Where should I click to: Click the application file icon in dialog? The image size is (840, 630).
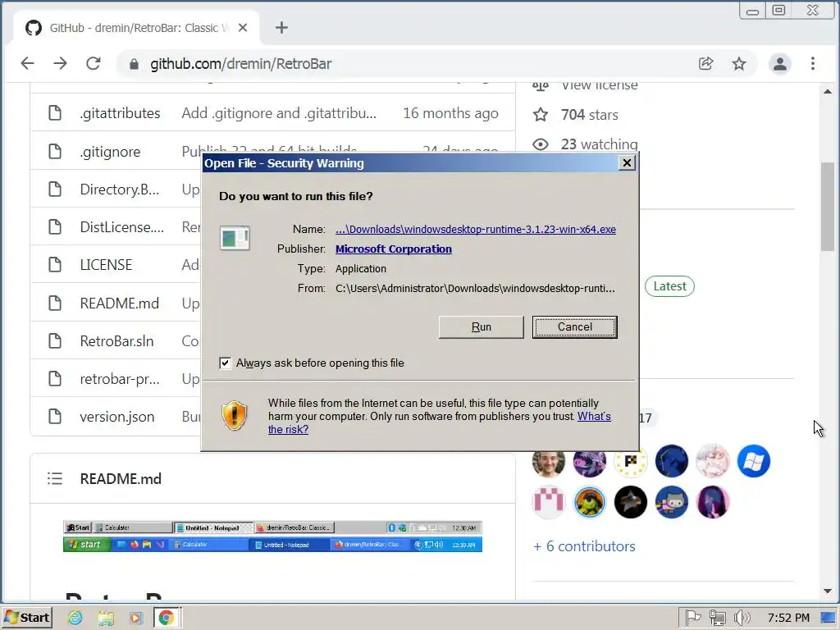click(235, 239)
